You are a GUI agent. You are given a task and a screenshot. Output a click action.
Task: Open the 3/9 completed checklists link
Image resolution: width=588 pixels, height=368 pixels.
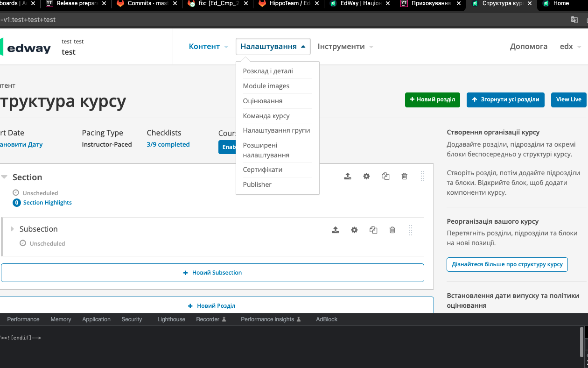coord(168,145)
